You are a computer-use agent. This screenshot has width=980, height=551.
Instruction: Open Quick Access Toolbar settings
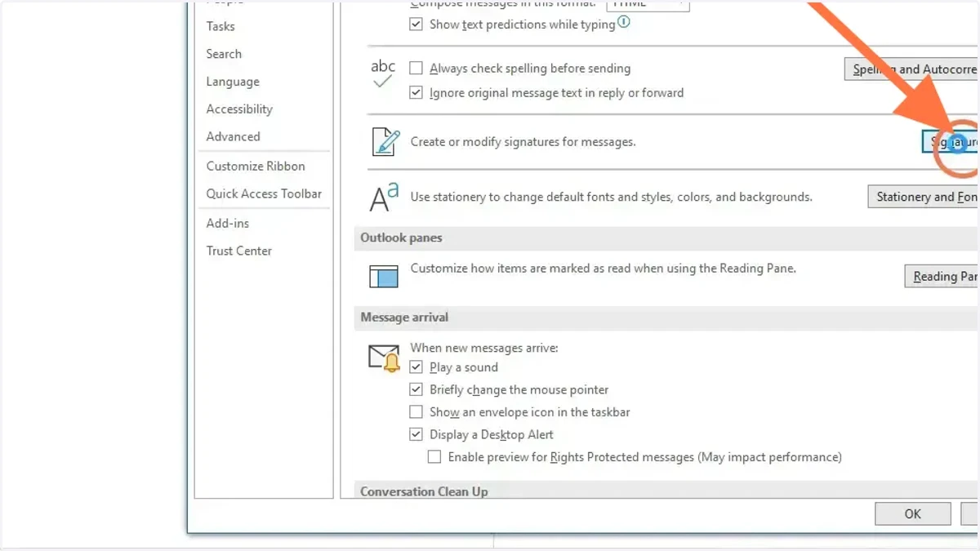[264, 194]
